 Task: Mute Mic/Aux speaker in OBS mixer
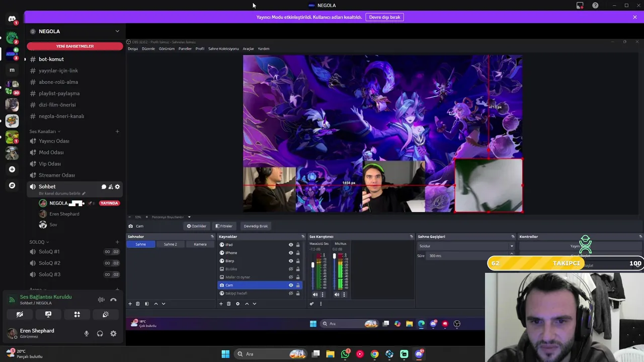tap(337, 295)
